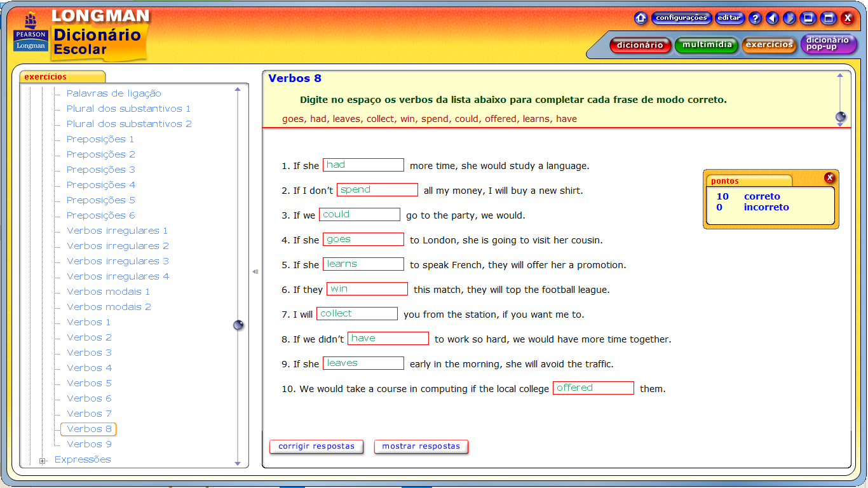
Task: Select the 'Preposições 6' exercise
Action: 101,215
